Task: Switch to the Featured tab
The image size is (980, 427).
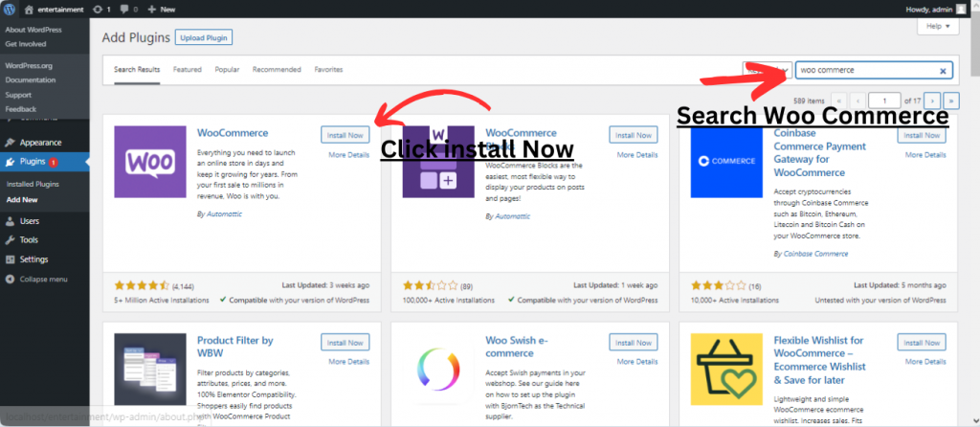Action: [x=188, y=69]
